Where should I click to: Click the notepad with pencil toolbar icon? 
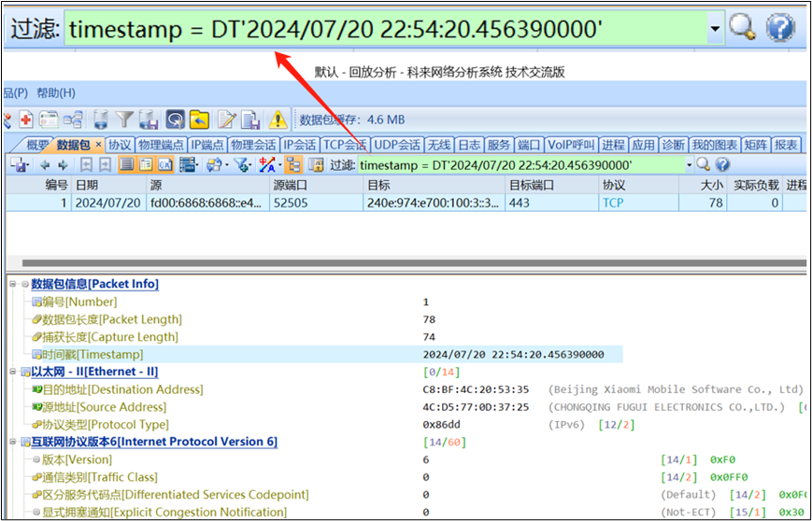226,120
